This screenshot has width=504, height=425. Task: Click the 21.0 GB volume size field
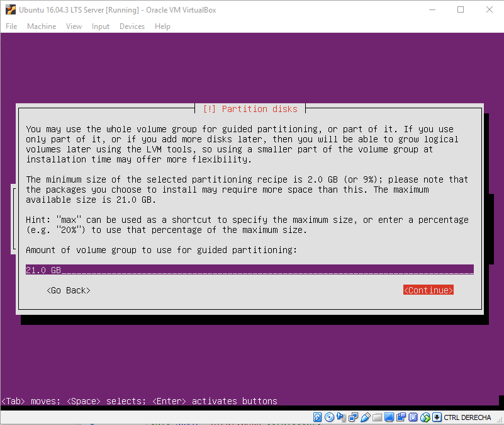(x=250, y=269)
